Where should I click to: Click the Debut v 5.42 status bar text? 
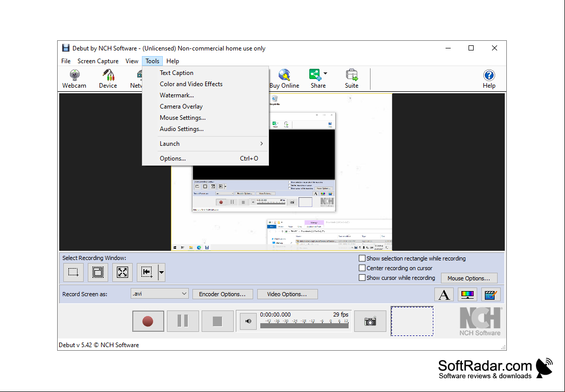(x=99, y=345)
